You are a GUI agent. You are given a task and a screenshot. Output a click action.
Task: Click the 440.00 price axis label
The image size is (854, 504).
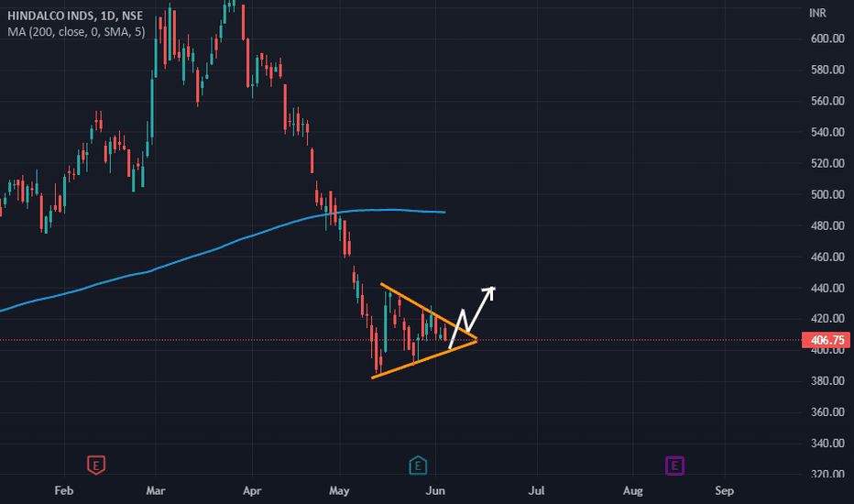coord(827,289)
